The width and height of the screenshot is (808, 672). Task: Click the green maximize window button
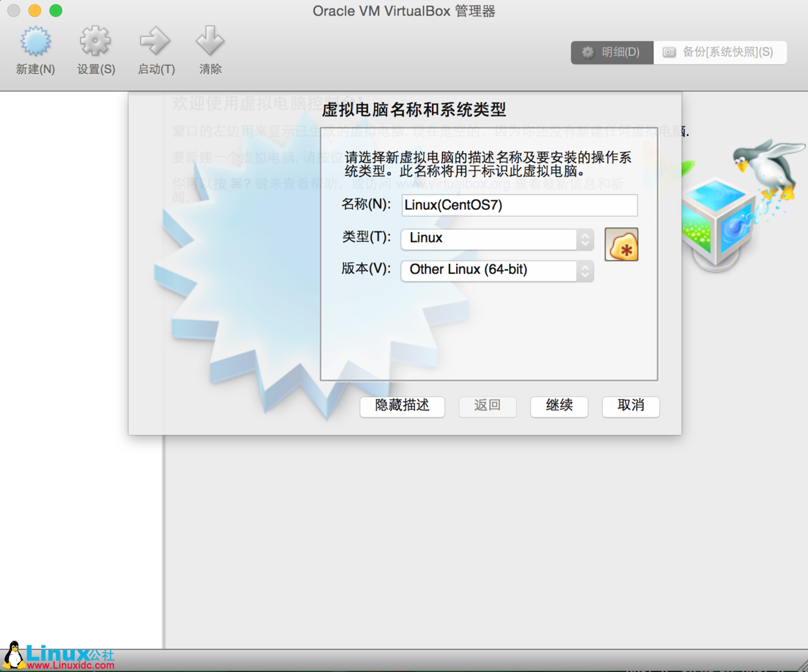click(56, 10)
